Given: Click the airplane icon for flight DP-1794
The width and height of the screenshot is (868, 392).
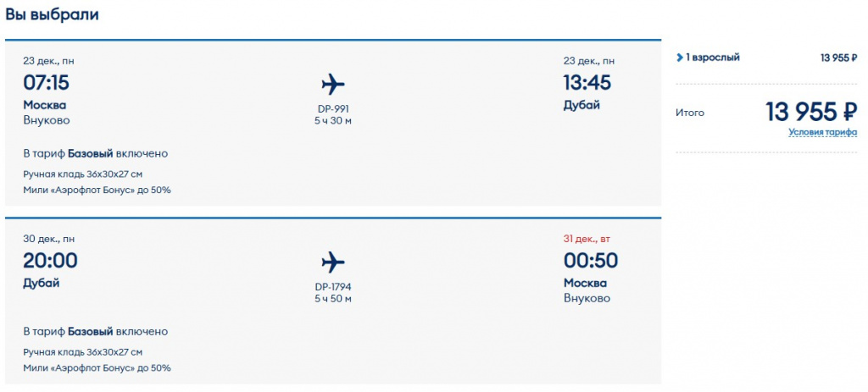Looking at the screenshot, I should (333, 262).
